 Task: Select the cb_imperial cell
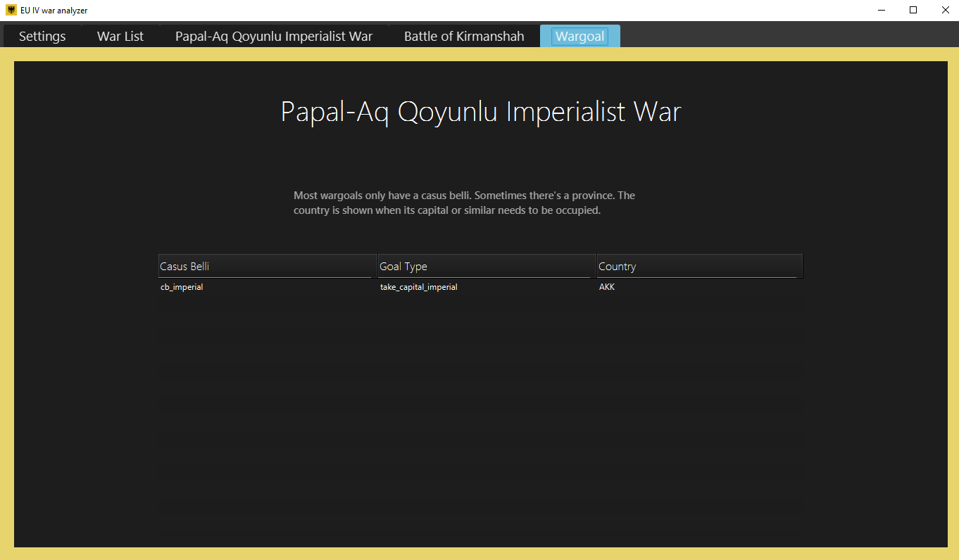click(x=268, y=287)
